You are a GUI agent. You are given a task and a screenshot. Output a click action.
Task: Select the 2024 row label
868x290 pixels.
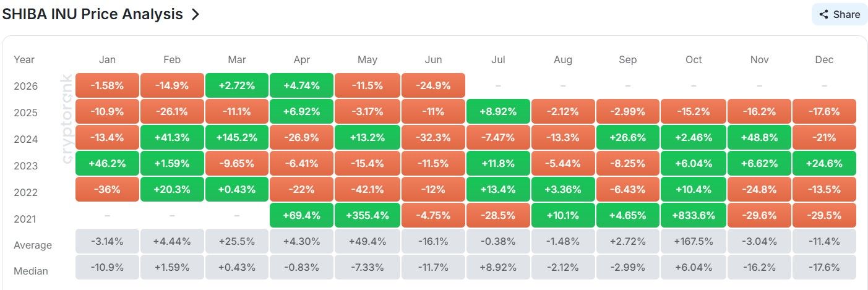click(x=25, y=139)
